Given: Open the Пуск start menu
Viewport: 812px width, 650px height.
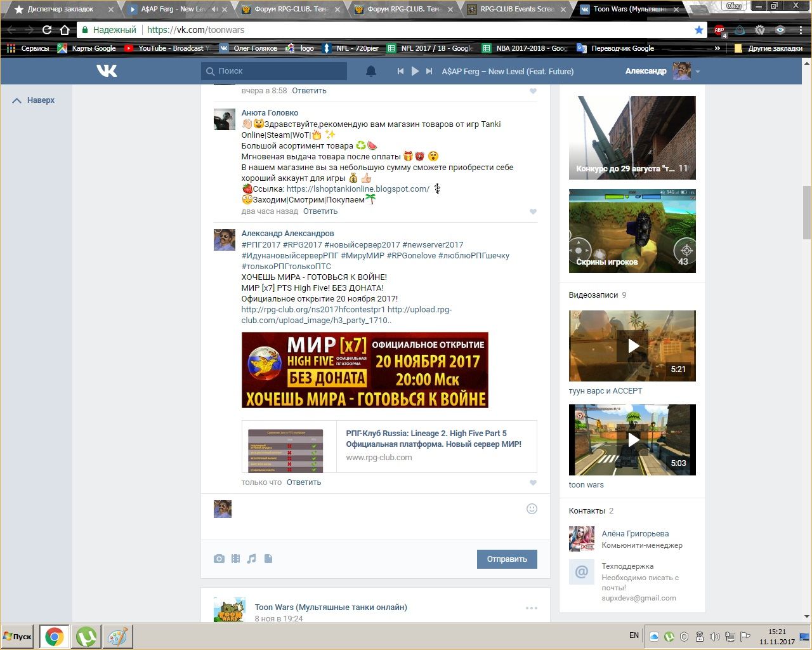Looking at the screenshot, I should (x=18, y=636).
